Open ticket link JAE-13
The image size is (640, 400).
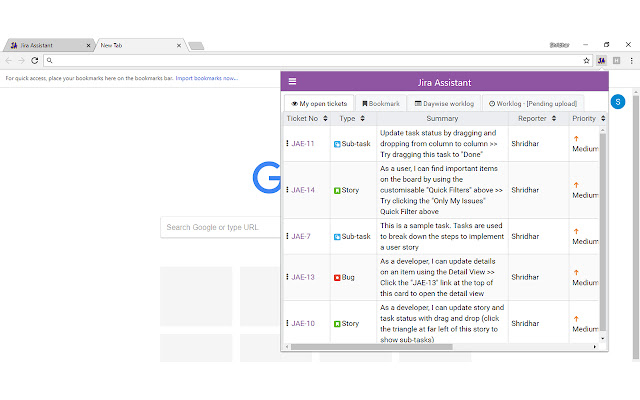(303, 277)
